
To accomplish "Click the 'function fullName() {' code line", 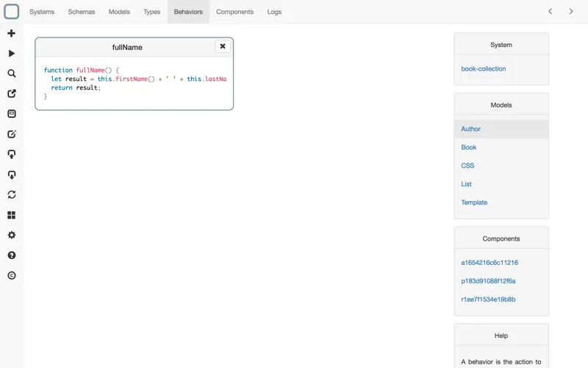I will tap(82, 70).
